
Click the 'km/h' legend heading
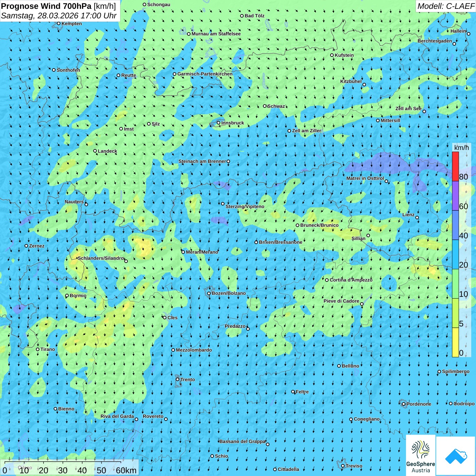pyautogui.click(x=461, y=148)
